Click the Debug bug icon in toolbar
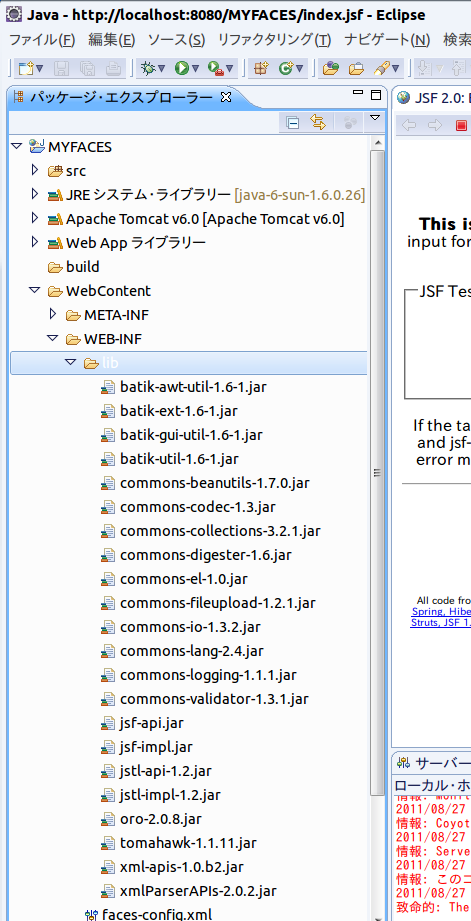 point(149,69)
